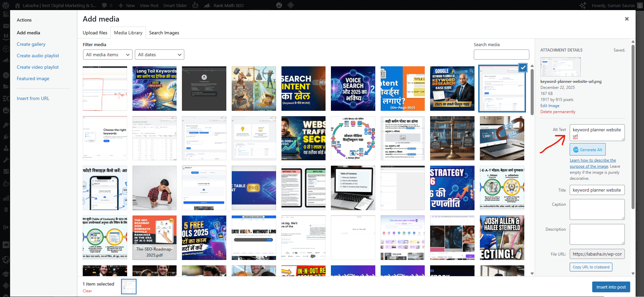Image resolution: width=644 pixels, height=297 pixels.
Task: Click the smiley face icon in admin bar
Action: [279, 5]
